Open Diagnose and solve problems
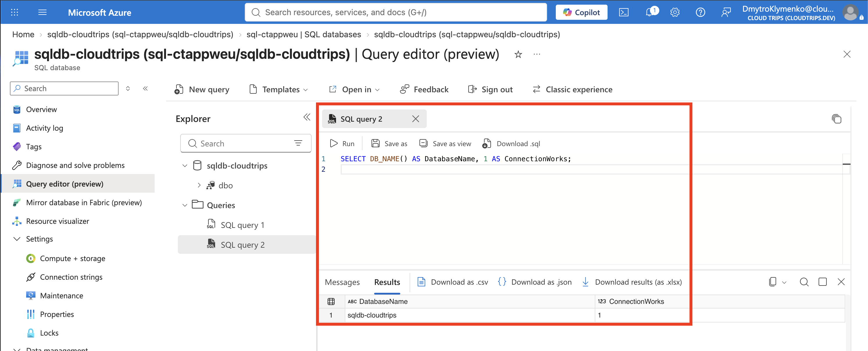The height and width of the screenshot is (351, 868). pos(75,165)
